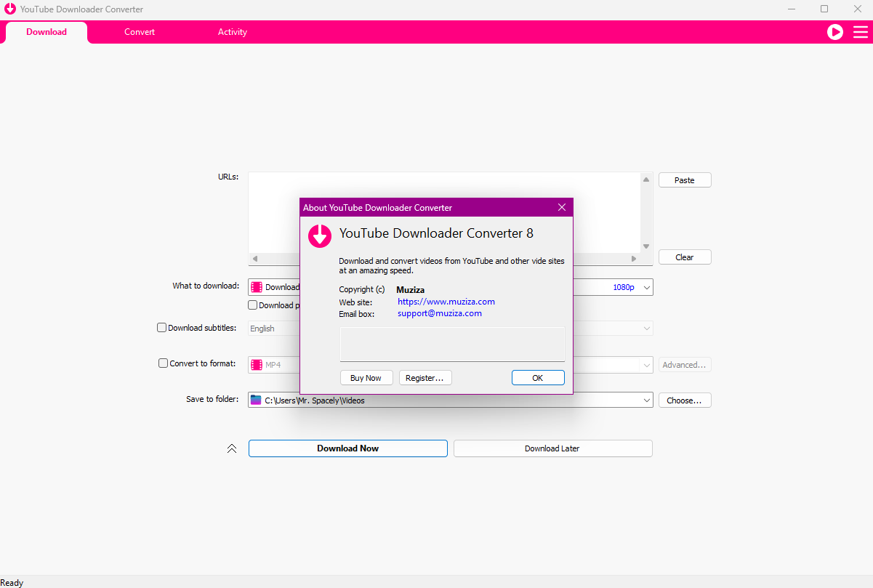The image size is (873, 588).
Task: Switch to the Convert tab
Action: [x=140, y=32]
